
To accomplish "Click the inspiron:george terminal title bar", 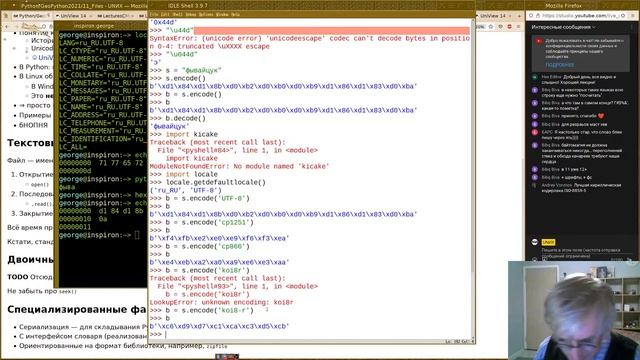I will [102, 26].
